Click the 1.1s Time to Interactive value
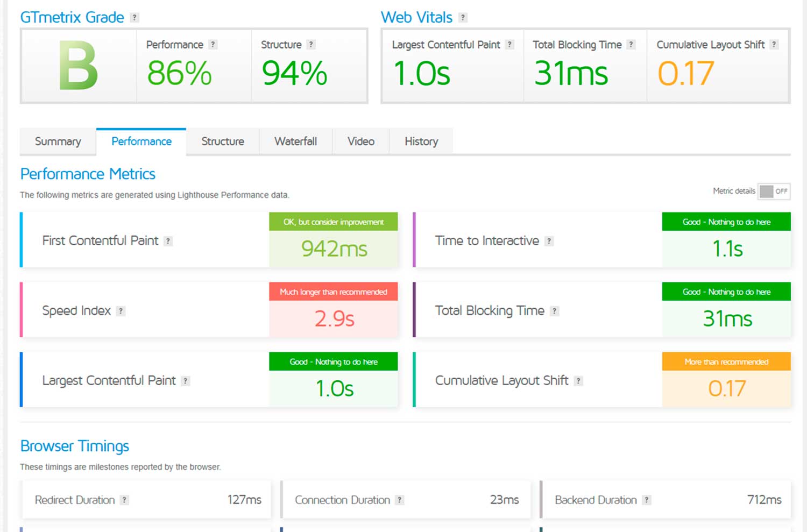Screen dimensions: 807x532 727,249
